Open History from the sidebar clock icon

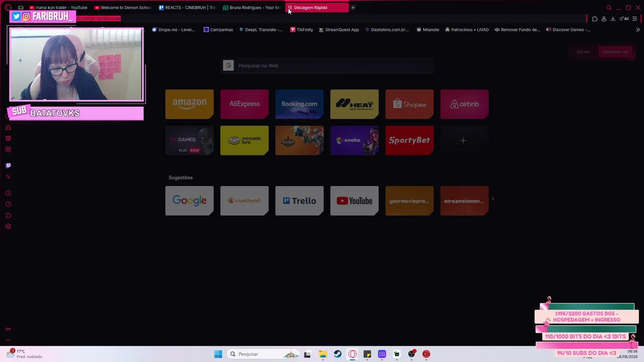coord(8,204)
